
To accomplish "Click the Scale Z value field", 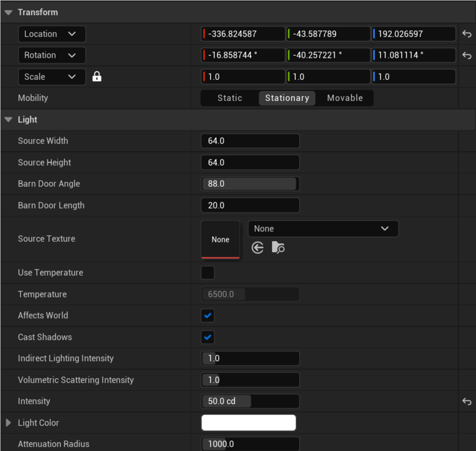I will point(413,77).
